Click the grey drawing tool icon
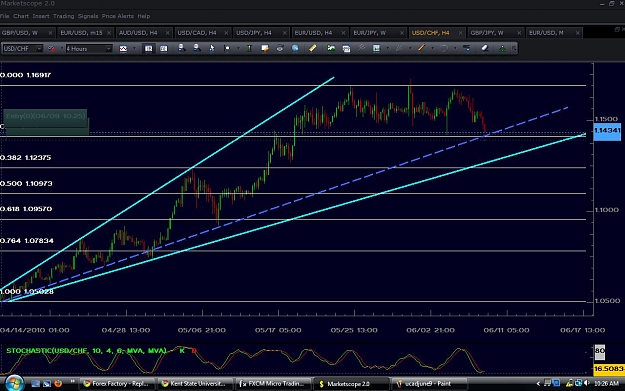Image resolution: width=625 pixels, height=391 pixels. click(399, 48)
